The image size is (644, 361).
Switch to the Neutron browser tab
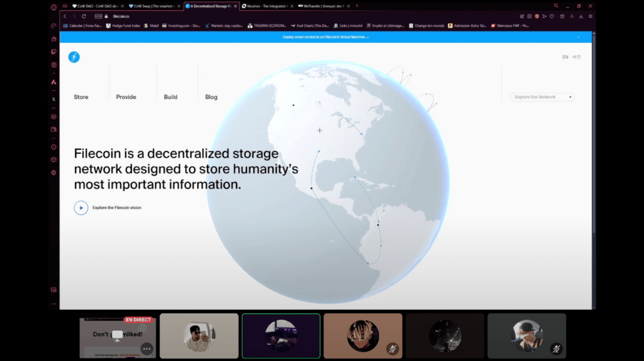267,6
